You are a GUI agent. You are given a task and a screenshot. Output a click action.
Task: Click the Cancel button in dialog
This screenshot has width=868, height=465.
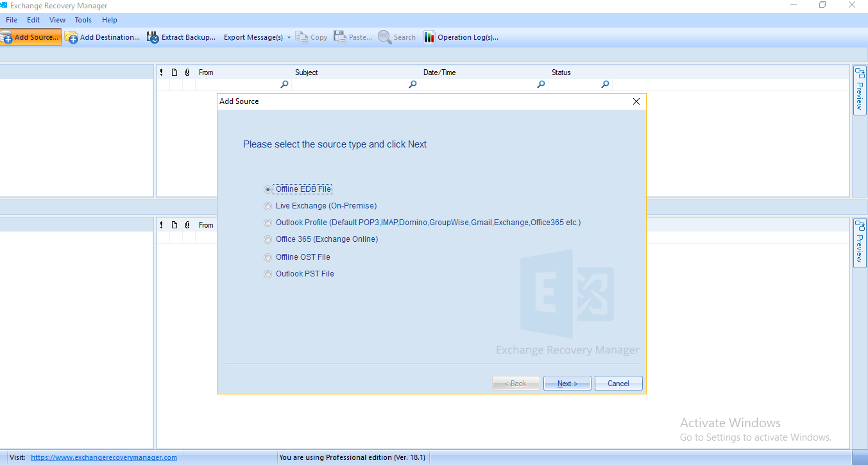pyautogui.click(x=618, y=384)
